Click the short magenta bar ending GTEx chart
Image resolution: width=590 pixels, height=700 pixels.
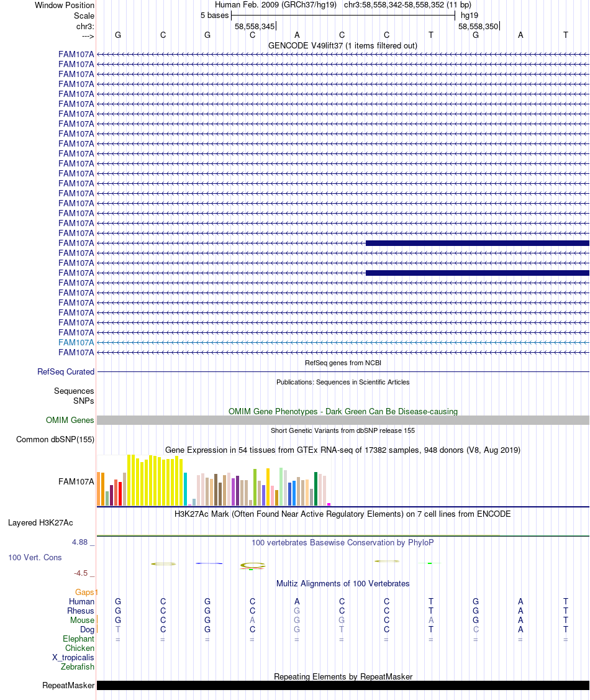(x=329, y=504)
